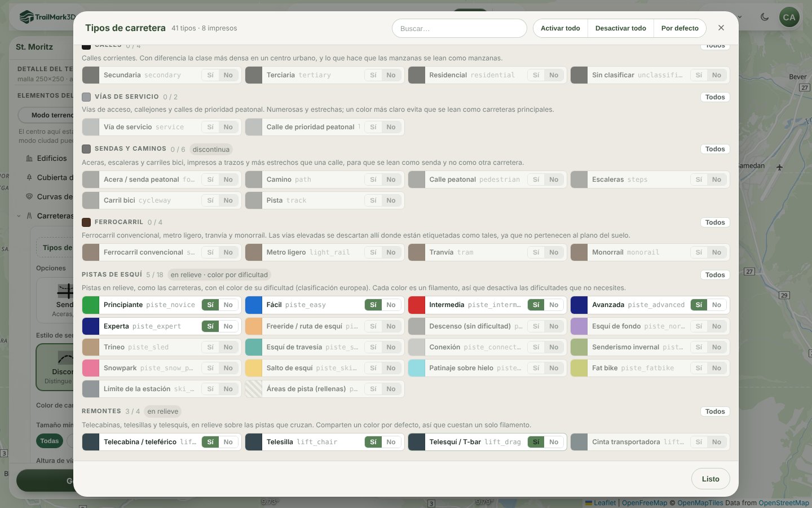Enable Carril bici with Sí
812x508 pixels.
click(x=210, y=200)
